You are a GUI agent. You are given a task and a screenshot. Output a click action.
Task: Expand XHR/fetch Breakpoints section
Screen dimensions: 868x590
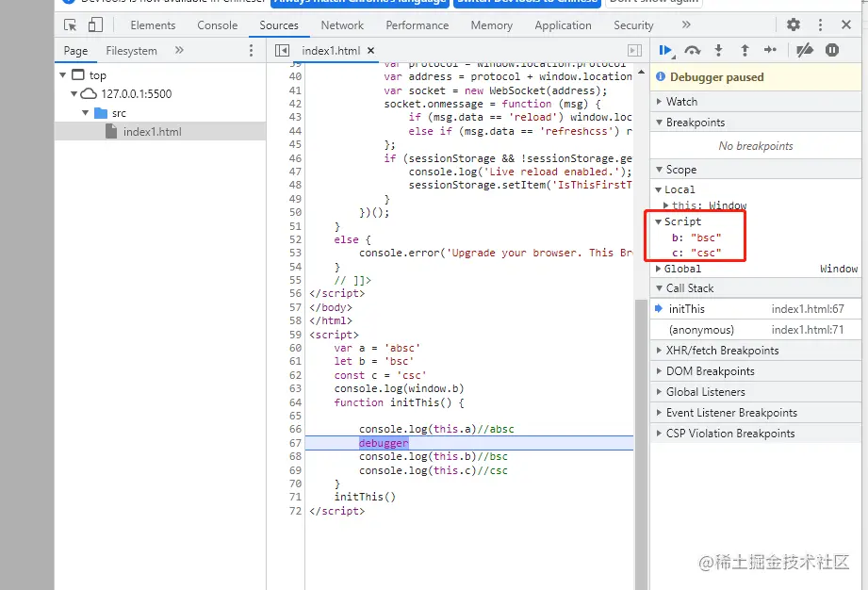click(x=755, y=351)
